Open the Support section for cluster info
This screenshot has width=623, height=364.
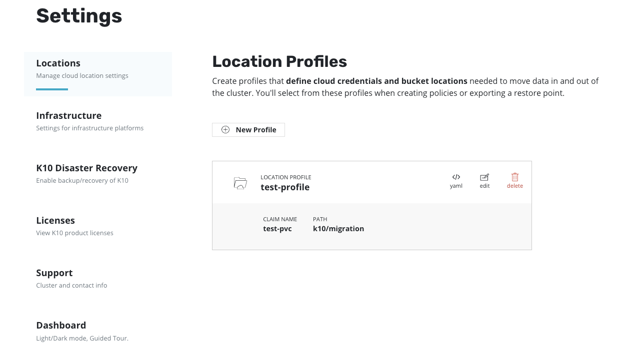click(x=54, y=273)
